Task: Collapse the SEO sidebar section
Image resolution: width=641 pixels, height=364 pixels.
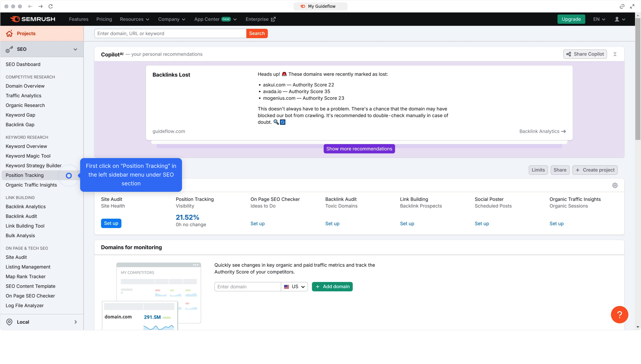Action: 75,49
